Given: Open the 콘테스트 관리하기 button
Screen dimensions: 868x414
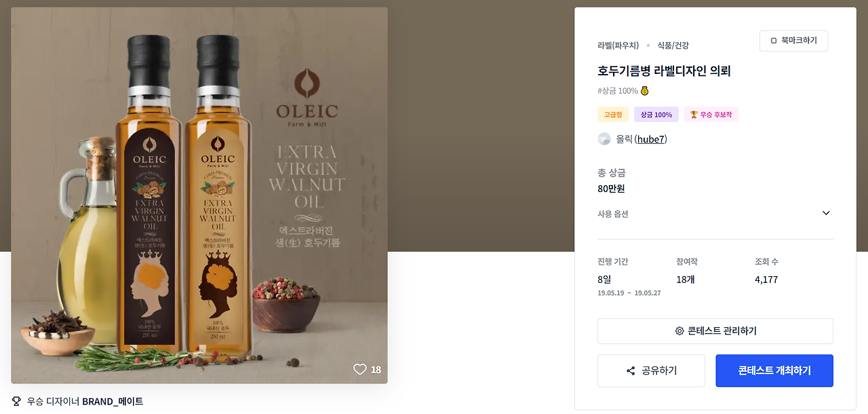Looking at the screenshot, I should coord(715,331).
